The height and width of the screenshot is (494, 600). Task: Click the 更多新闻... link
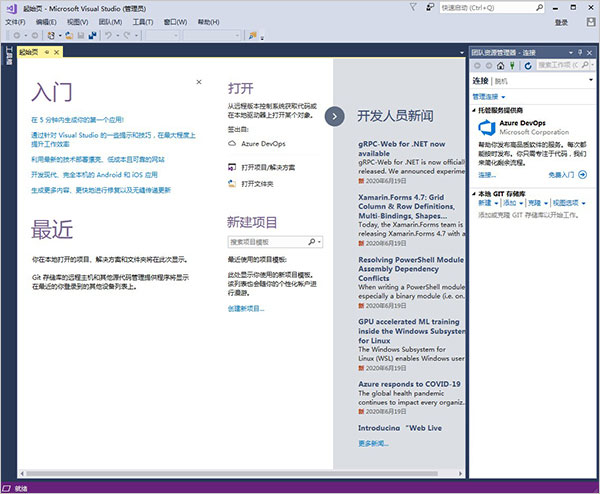373,443
